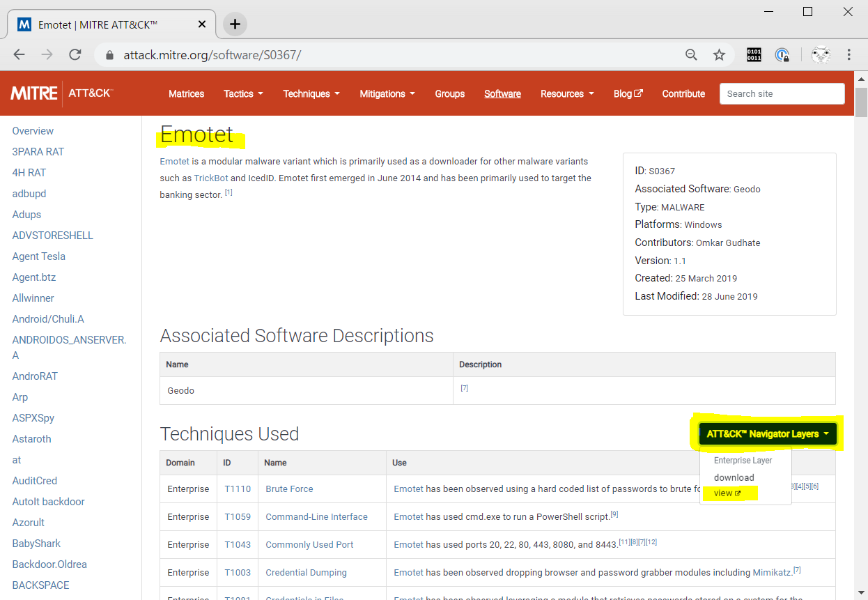Click the Search site field
This screenshot has height=600, width=868.
pos(782,93)
